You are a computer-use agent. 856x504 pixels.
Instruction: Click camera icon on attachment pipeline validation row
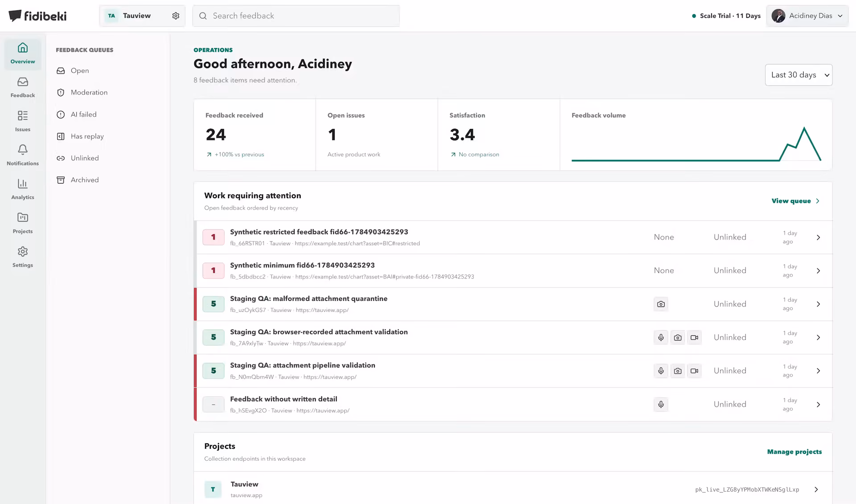(678, 371)
